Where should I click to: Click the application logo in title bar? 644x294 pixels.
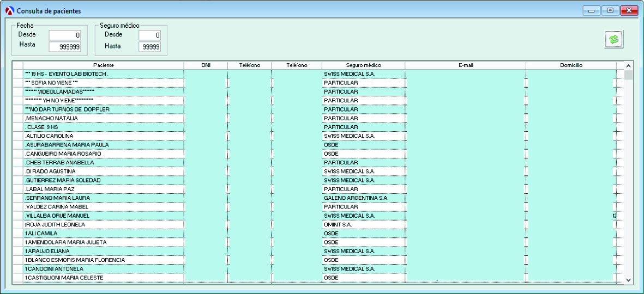click(7, 11)
